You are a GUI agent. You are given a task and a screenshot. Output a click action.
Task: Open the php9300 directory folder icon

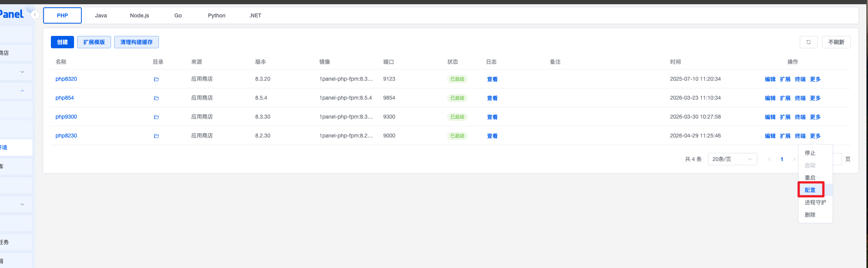coord(156,117)
